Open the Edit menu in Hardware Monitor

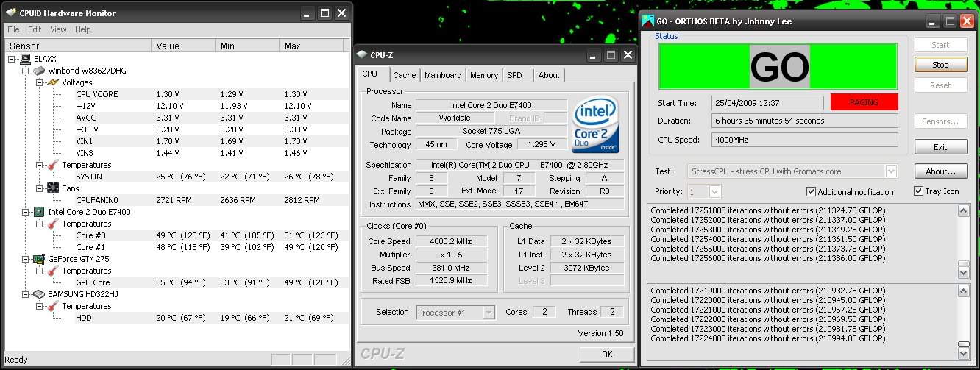pos(35,30)
